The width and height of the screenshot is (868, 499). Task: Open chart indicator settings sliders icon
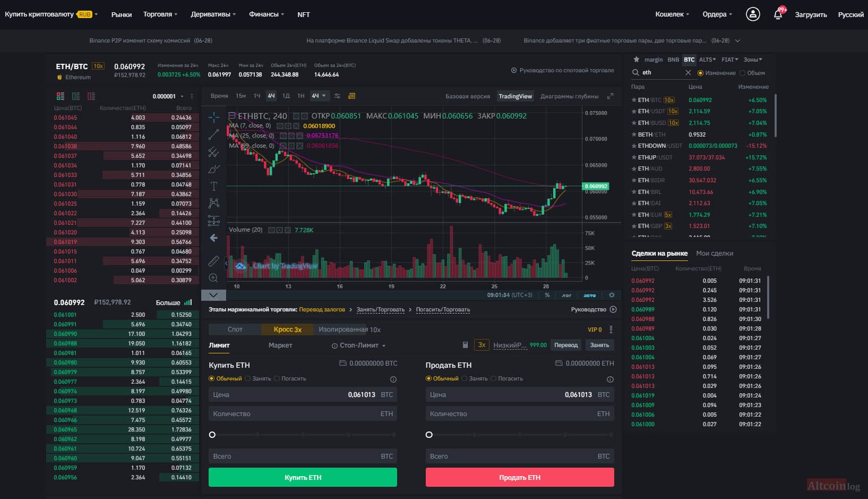click(x=337, y=96)
